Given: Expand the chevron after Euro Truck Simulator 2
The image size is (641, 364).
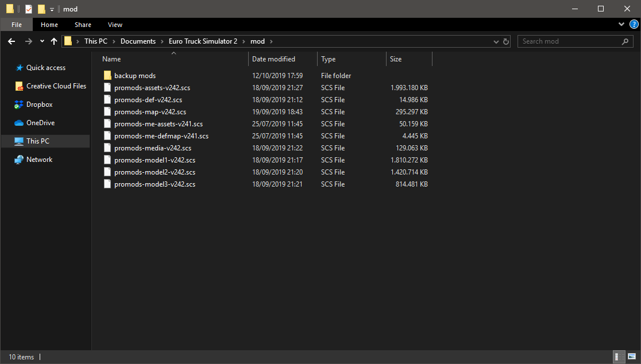Looking at the screenshot, I should pyautogui.click(x=244, y=41).
